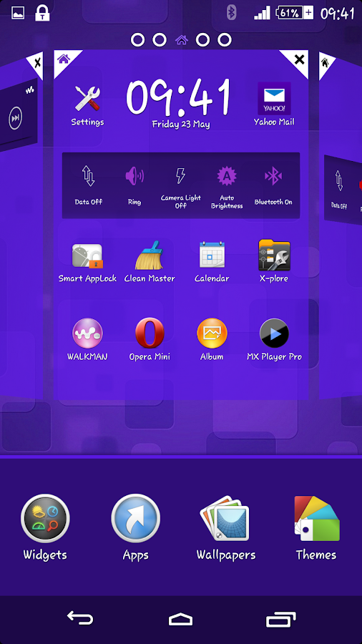Open Opera Mini browser
The width and height of the screenshot is (362, 644).
[150, 339]
